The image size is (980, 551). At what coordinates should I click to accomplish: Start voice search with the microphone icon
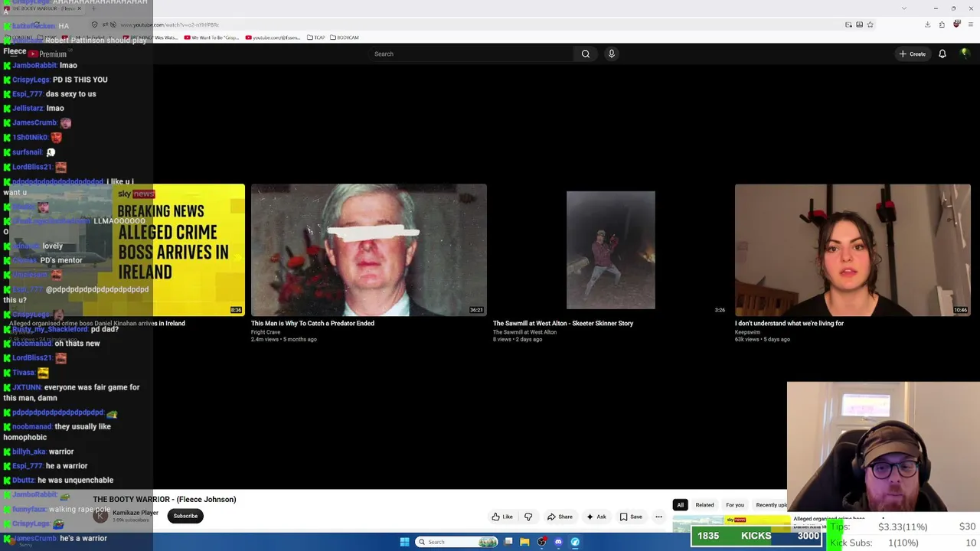(611, 54)
